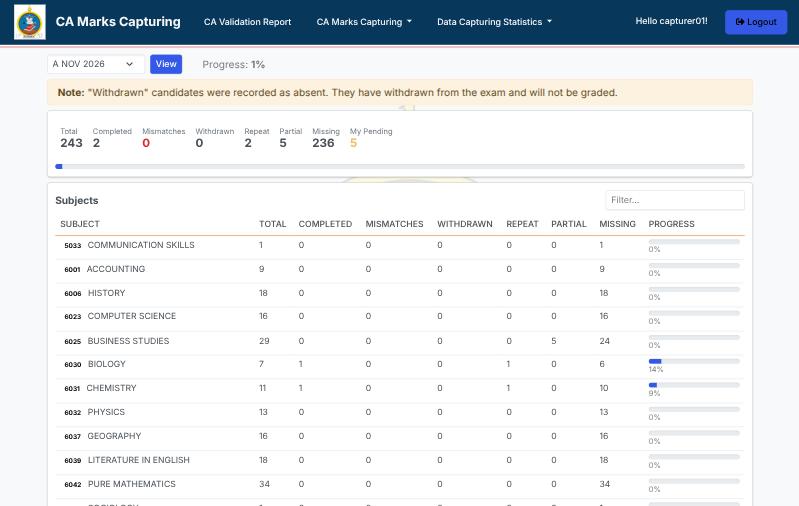Viewport: 799px width, 506px height.
Task: Click the Progress: 1% label
Action: pyautogui.click(x=233, y=65)
